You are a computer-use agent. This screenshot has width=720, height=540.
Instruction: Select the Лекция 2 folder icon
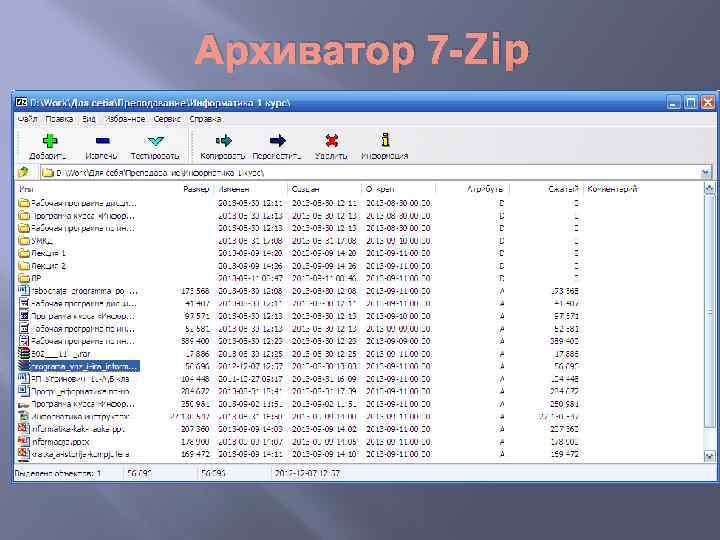tap(24, 265)
